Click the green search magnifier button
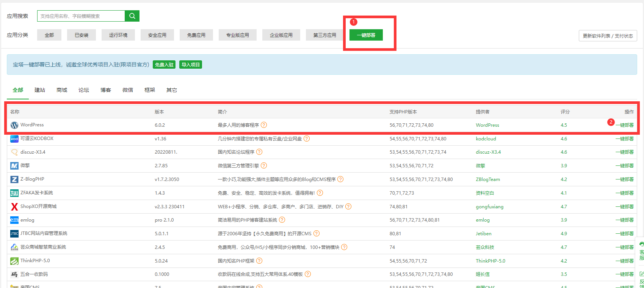Image resolution: width=644 pixels, height=288 pixels. click(x=132, y=16)
